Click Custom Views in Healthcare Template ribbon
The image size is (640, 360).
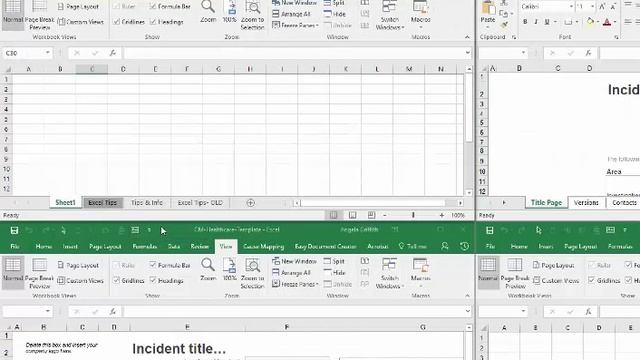click(81, 281)
